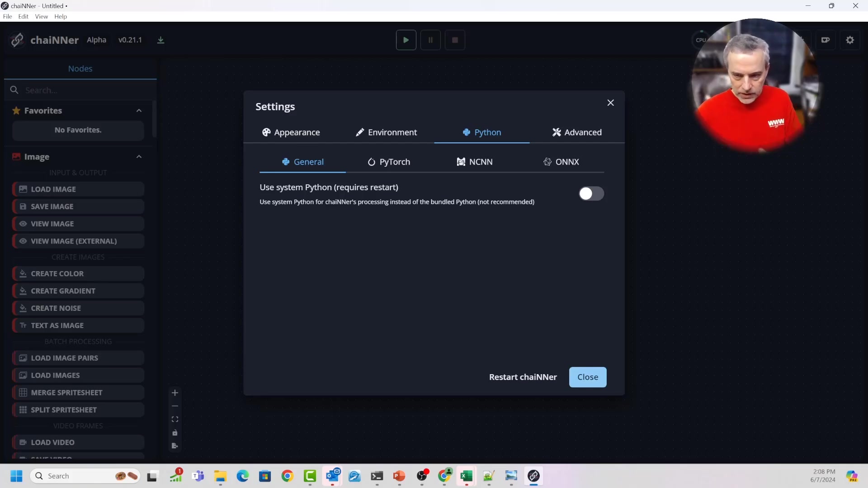The image size is (868, 488).
Task: Open Task View from the taskbar
Action: 152,476
